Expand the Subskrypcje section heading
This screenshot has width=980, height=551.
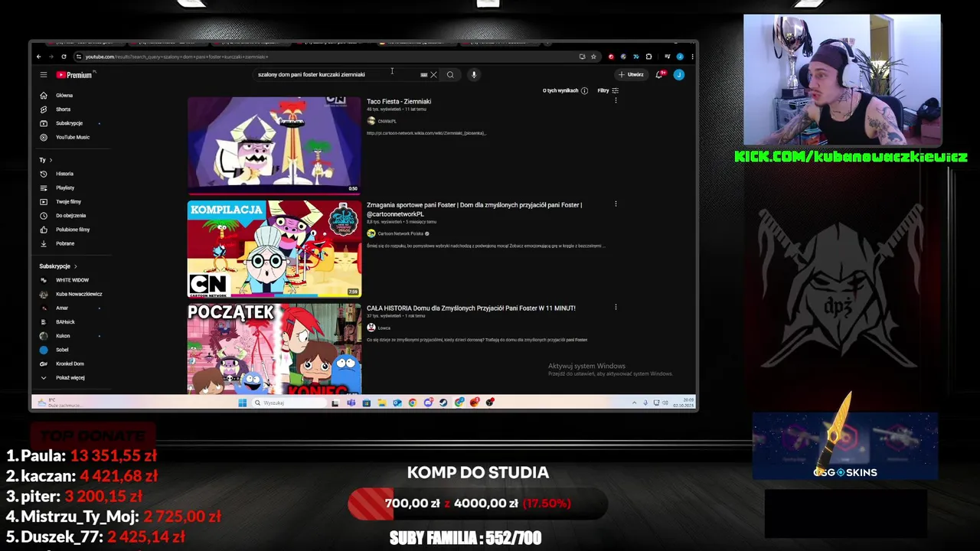point(58,266)
